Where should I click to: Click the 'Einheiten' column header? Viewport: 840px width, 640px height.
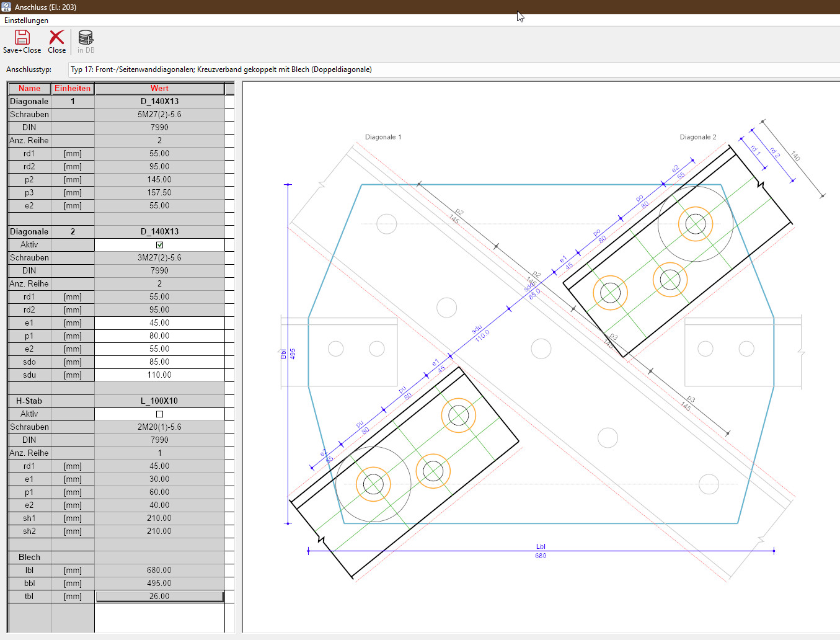pyautogui.click(x=73, y=89)
